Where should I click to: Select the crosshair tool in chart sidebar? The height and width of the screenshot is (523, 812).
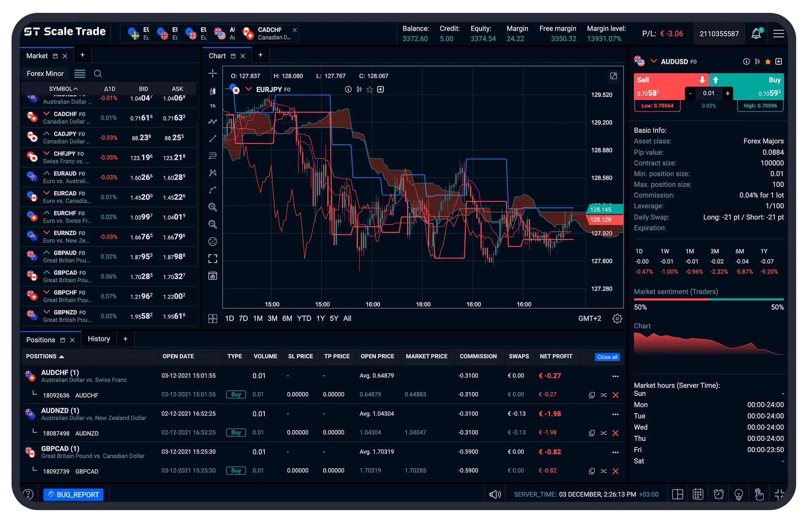(x=212, y=73)
